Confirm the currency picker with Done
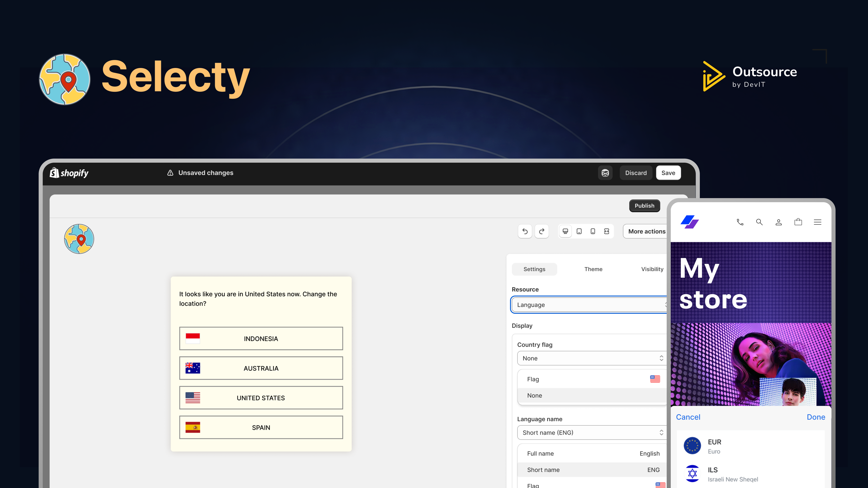Screen dimensions: 868x488 (816, 417)
